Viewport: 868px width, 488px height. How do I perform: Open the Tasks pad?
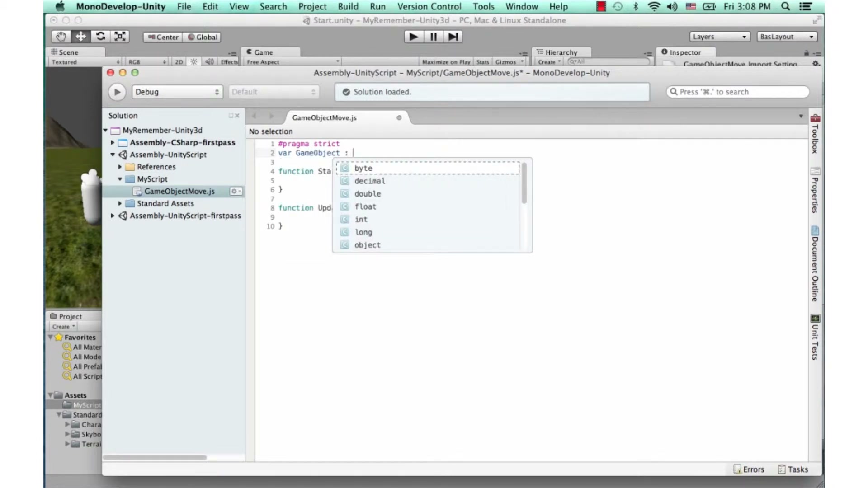(793, 469)
